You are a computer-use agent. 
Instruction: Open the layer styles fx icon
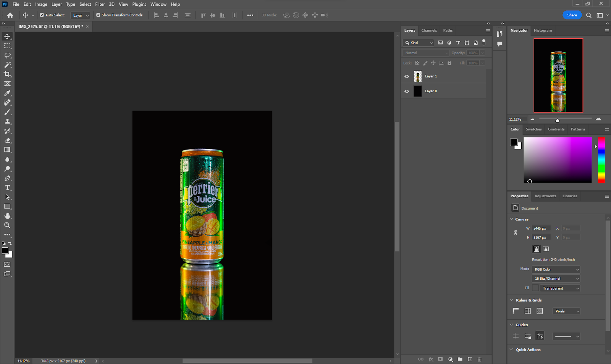[x=431, y=359]
